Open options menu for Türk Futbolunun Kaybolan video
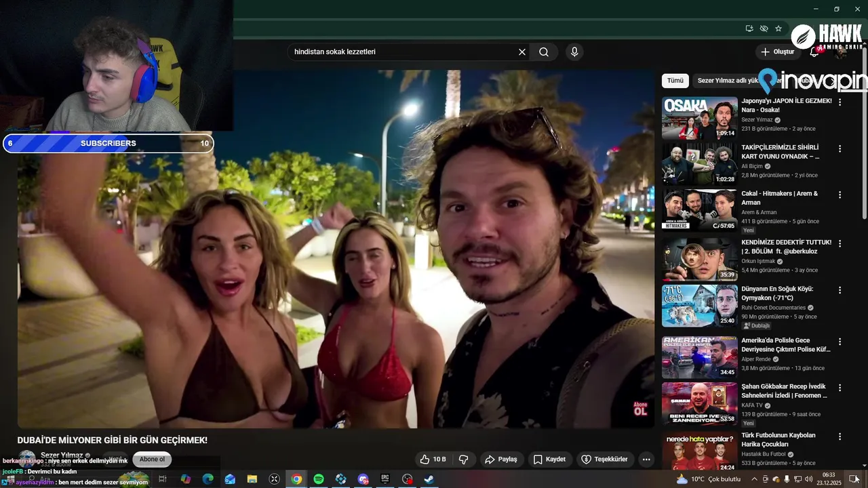Viewport: 868px width, 488px height. tap(840, 436)
